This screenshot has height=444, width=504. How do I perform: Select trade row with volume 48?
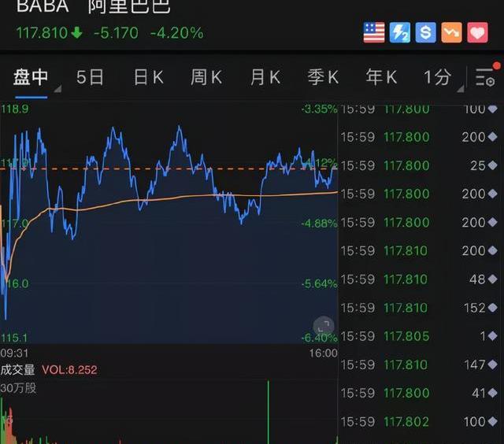click(x=419, y=279)
